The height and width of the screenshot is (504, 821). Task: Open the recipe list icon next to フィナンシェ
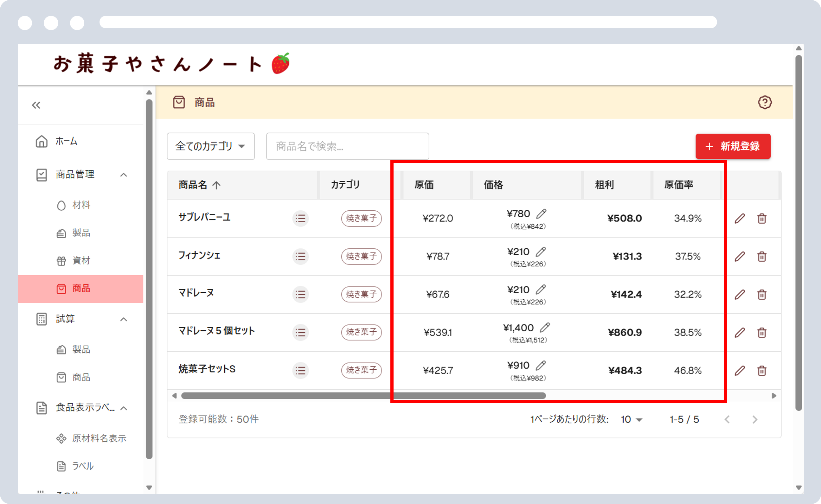[300, 256]
